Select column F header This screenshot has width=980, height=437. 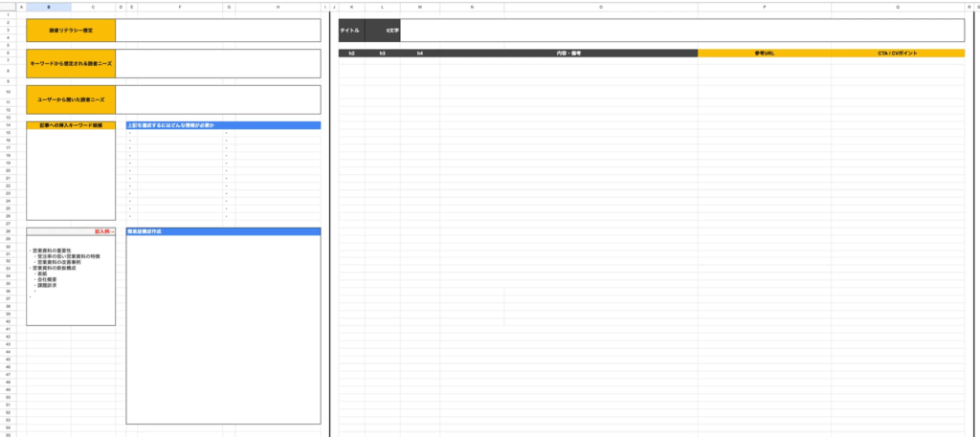(x=180, y=7)
